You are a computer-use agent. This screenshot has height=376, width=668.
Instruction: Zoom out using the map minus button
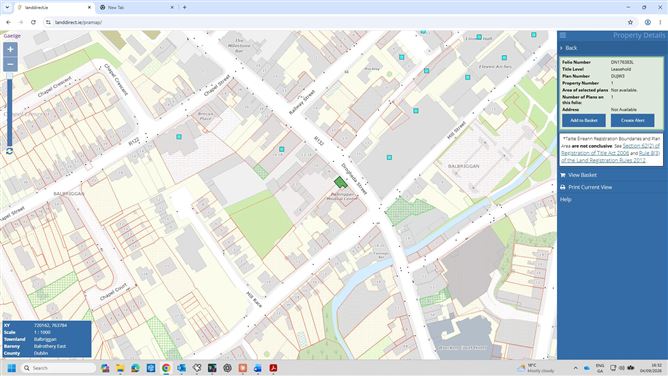click(10, 64)
